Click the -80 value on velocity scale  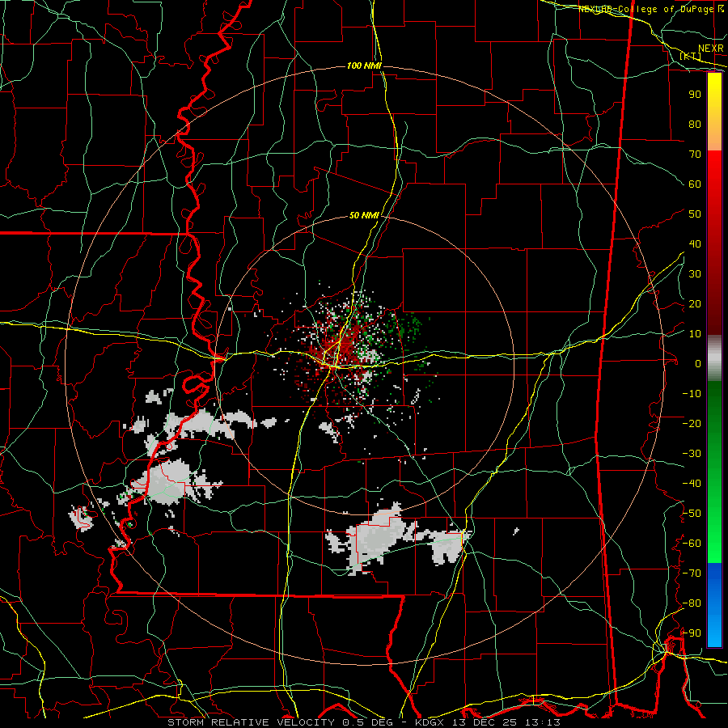pyautogui.click(x=692, y=603)
